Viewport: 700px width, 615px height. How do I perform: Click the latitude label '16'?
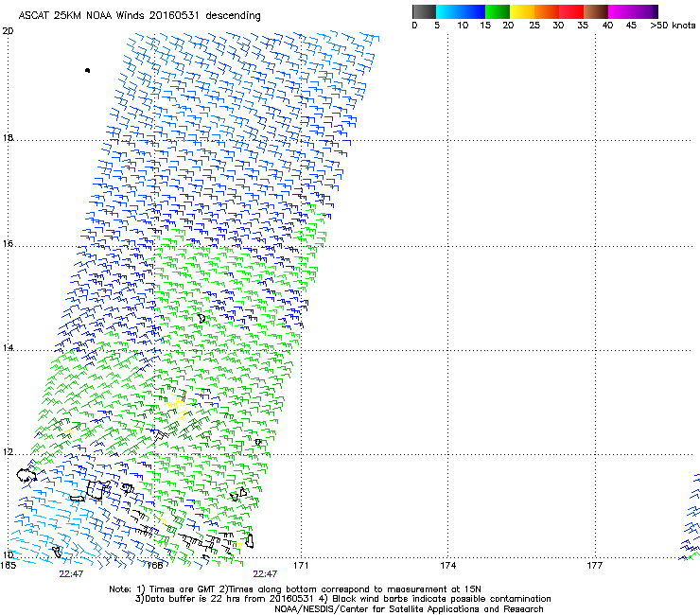[x=8, y=243]
